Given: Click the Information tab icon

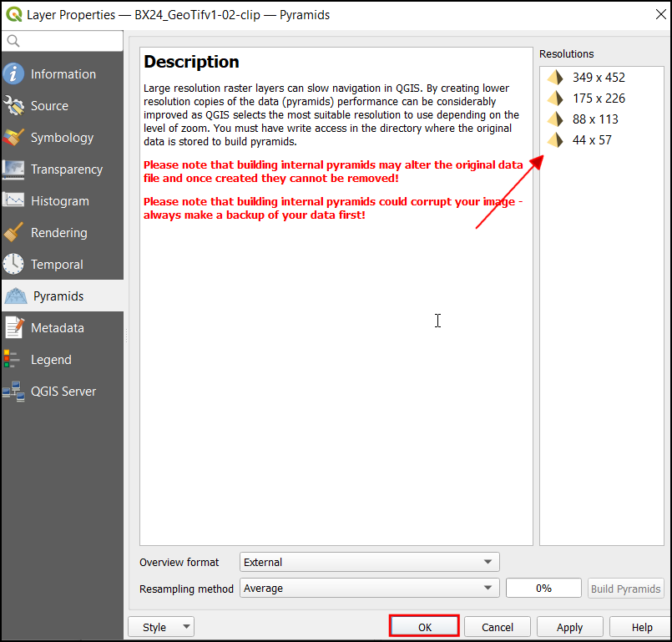Looking at the screenshot, I should [x=14, y=74].
